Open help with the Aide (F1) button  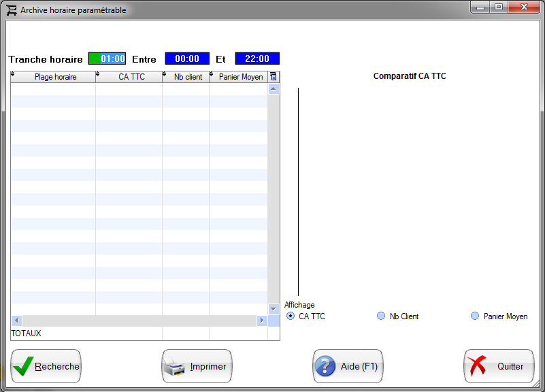348,366
